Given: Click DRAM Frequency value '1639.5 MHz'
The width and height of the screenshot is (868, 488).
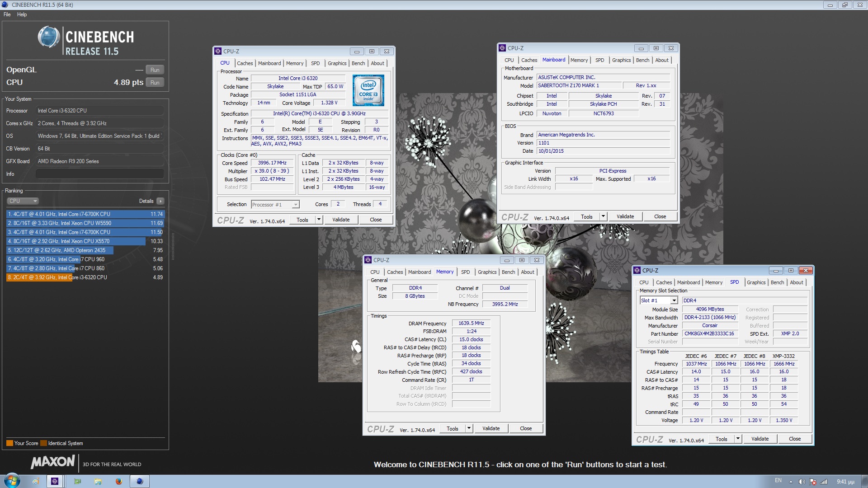Looking at the screenshot, I should [471, 323].
